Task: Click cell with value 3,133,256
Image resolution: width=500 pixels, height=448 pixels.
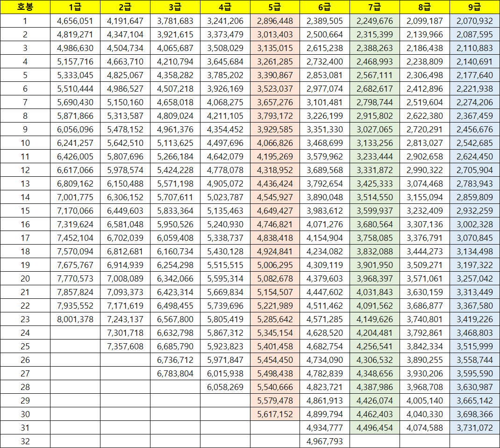Action: (x=375, y=143)
